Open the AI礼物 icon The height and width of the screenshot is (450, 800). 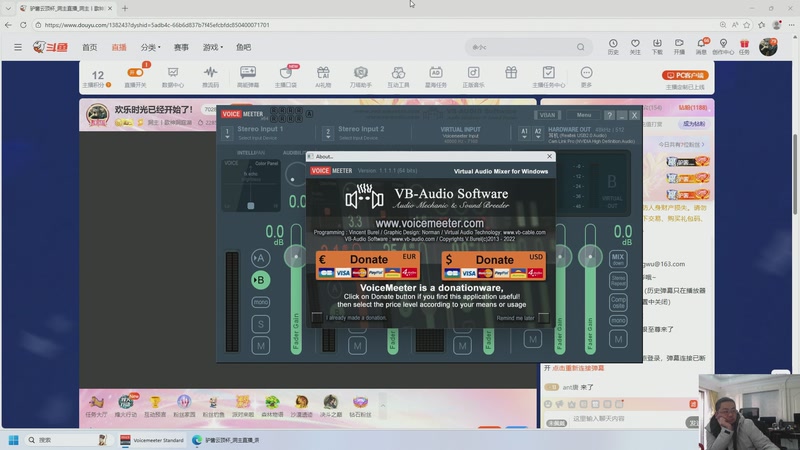point(323,77)
